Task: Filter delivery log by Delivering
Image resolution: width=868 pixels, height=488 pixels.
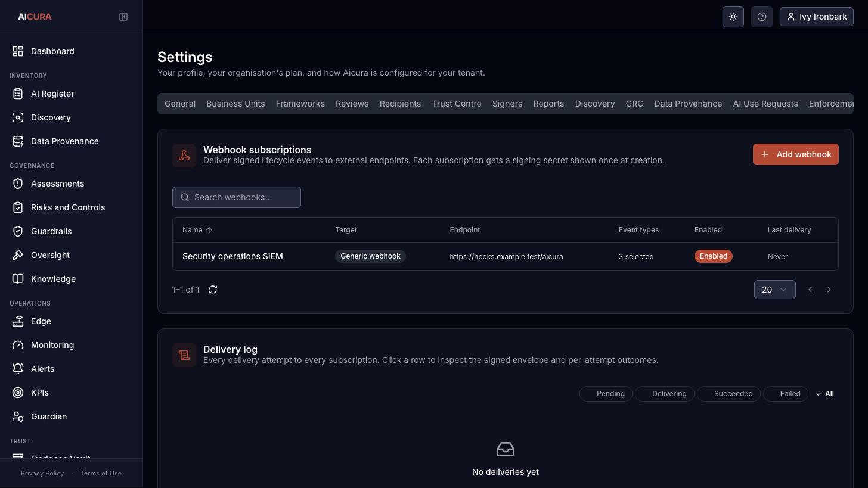Action: point(665,394)
